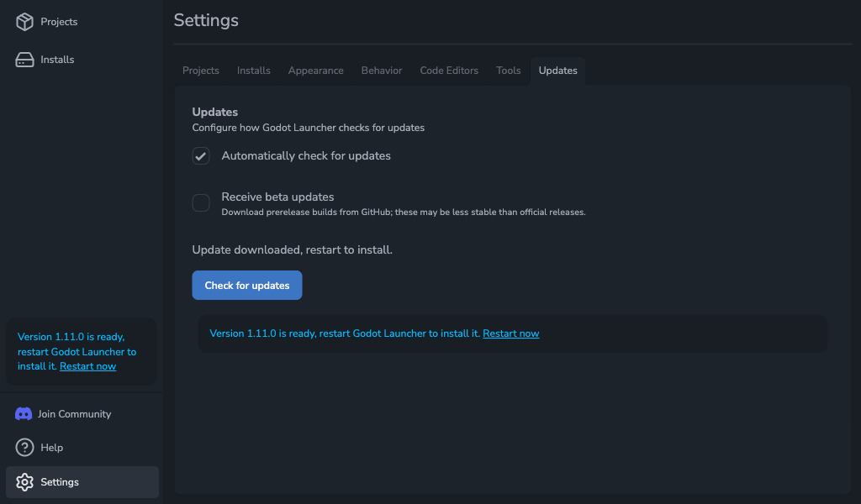Switch to the Installs settings tab
This screenshot has width=861, height=504.
click(x=254, y=71)
